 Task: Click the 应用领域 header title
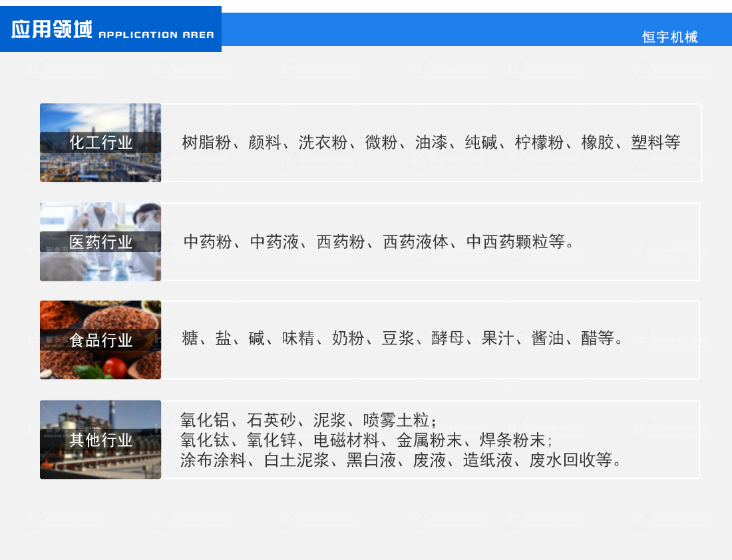pyautogui.click(x=51, y=31)
